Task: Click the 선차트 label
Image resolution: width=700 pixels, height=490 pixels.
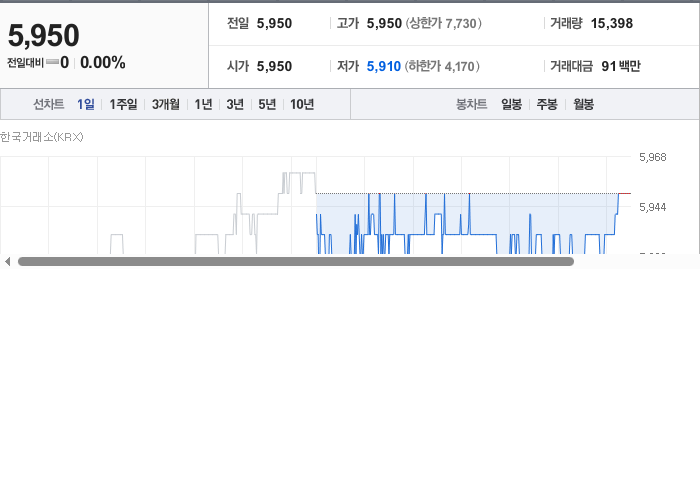Action: pos(49,104)
